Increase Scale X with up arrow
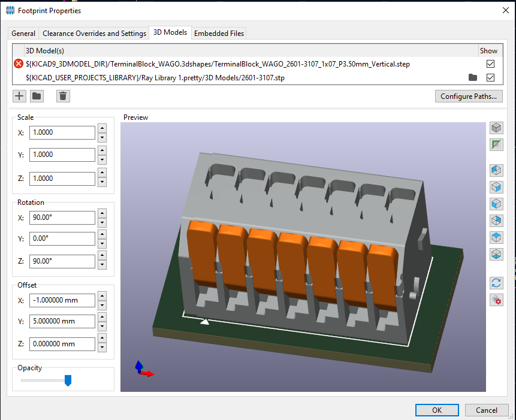The height and width of the screenshot is (420, 516). point(102,128)
